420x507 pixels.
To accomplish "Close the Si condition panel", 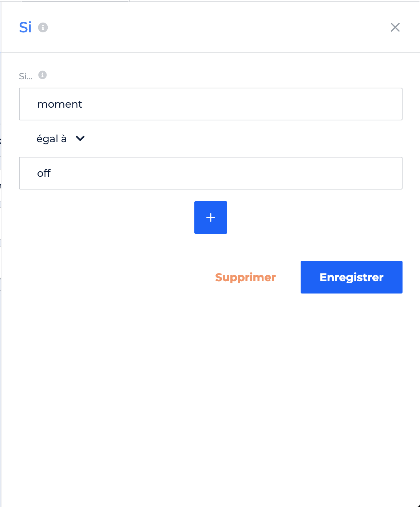I will coord(395,27).
